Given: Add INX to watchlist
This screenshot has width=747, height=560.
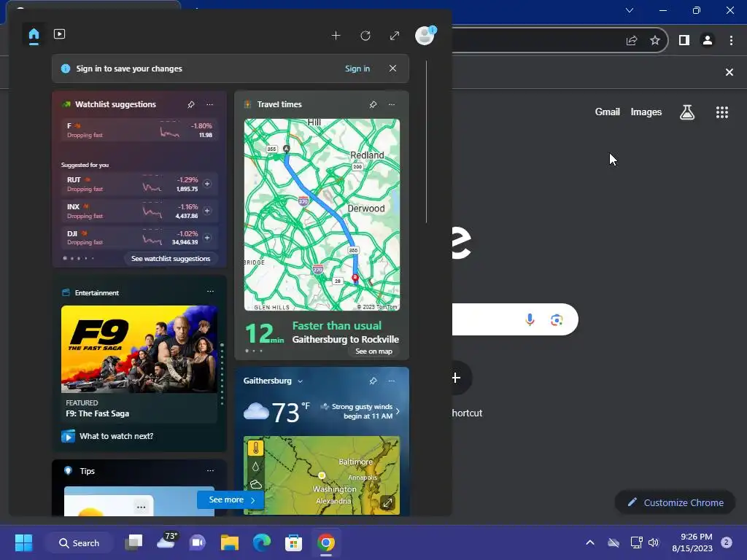Looking at the screenshot, I should pos(207,211).
